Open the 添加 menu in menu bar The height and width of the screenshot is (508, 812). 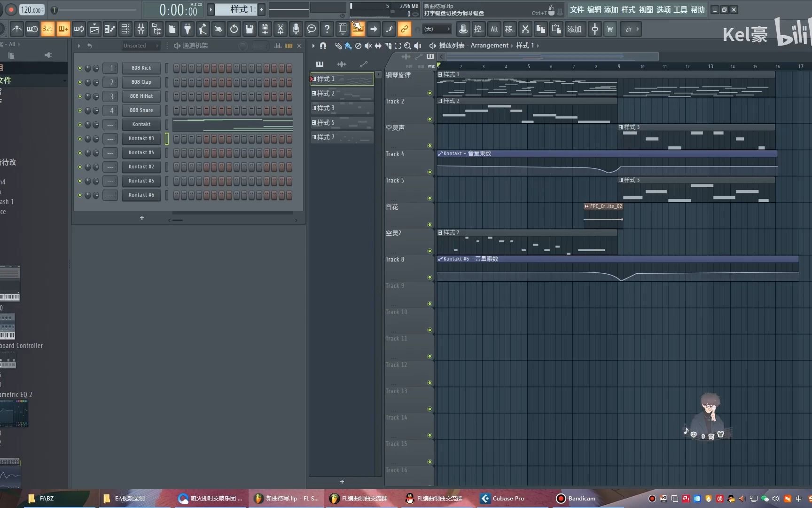pos(611,9)
